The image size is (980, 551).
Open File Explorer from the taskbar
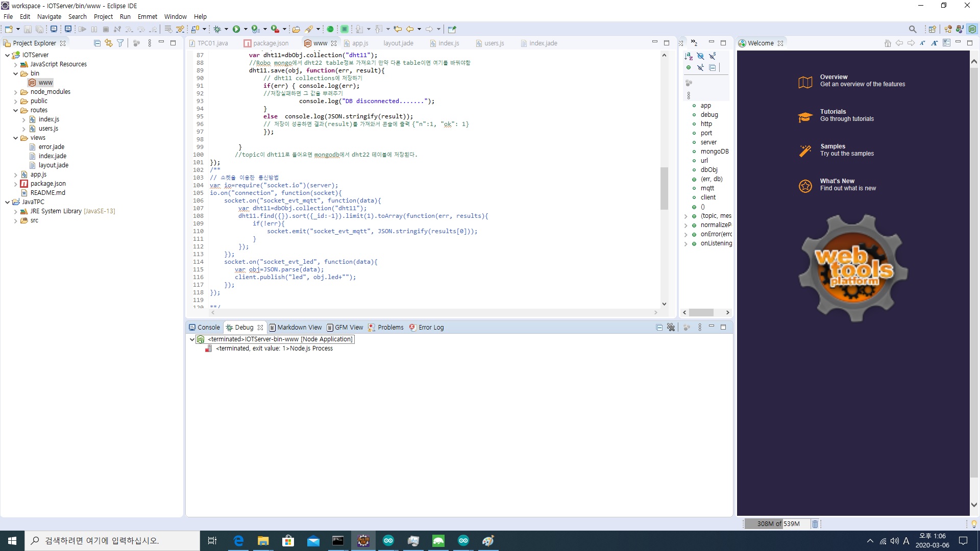(x=263, y=541)
